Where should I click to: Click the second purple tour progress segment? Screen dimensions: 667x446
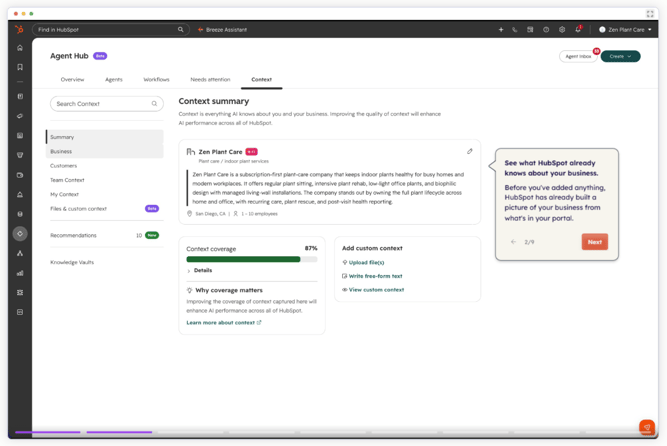click(120, 432)
